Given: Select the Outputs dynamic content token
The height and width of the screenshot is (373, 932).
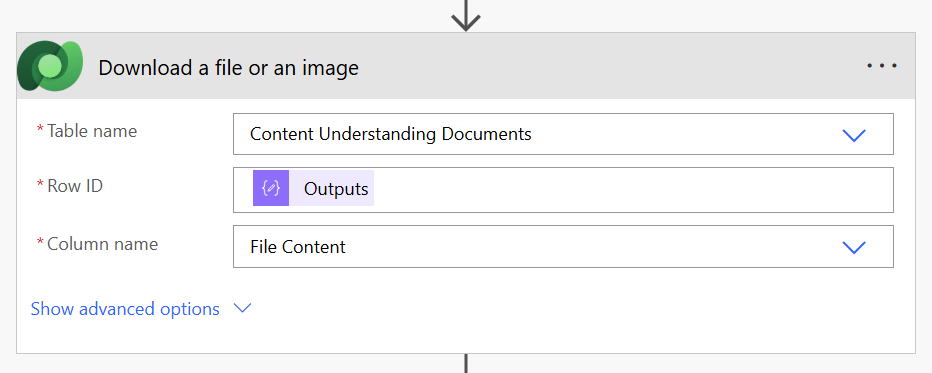Looking at the screenshot, I should [313, 188].
